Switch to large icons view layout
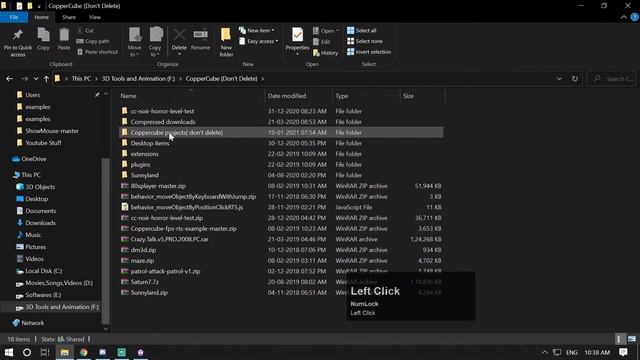 (x=632, y=339)
